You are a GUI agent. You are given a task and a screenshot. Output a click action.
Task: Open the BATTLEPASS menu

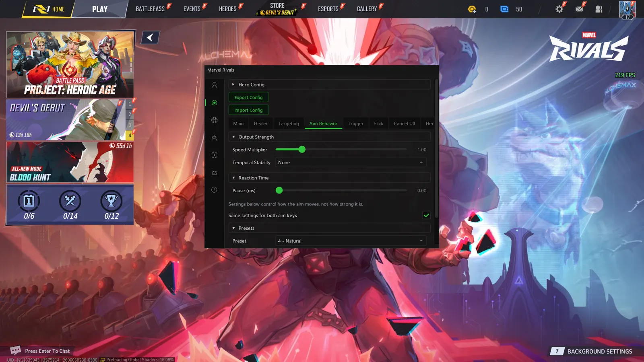150,9
